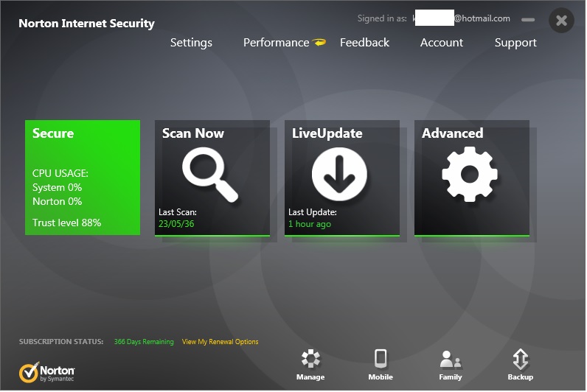The height and width of the screenshot is (392, 587).
Task: Click the Advanced tile title
Action: [452, 133]
